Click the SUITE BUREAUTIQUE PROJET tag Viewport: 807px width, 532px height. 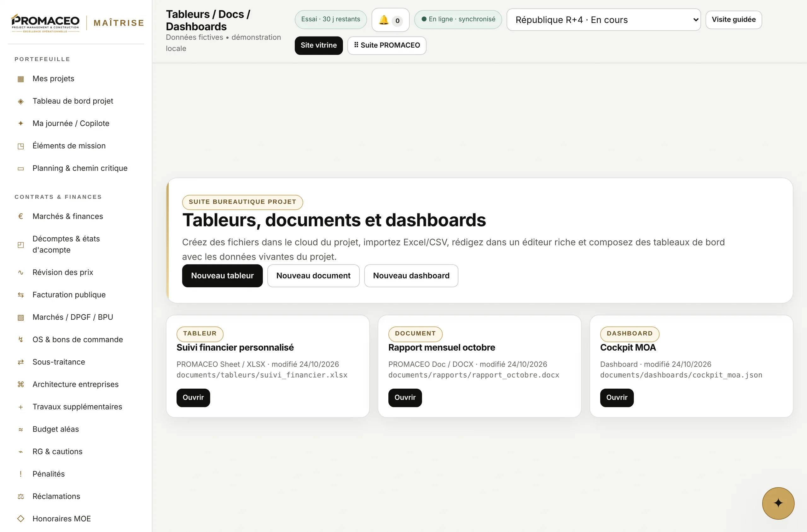click(242, 202)
